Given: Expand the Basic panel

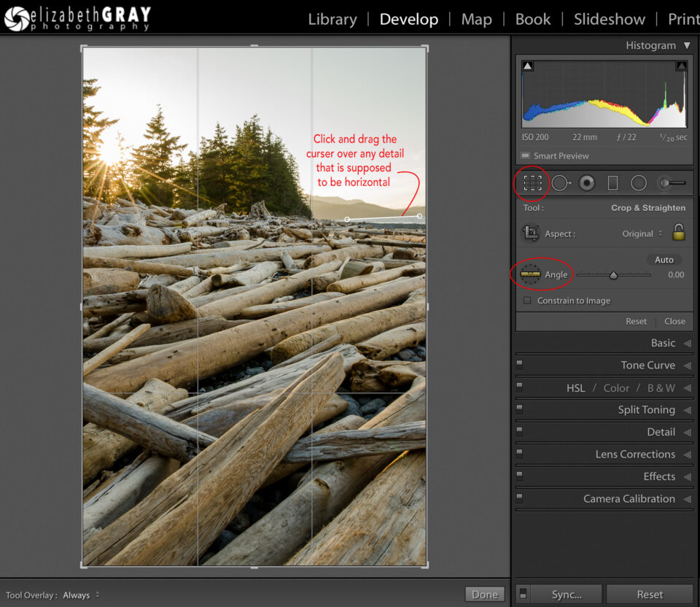Looking at the screenshot, I should [x=663, y=343].
